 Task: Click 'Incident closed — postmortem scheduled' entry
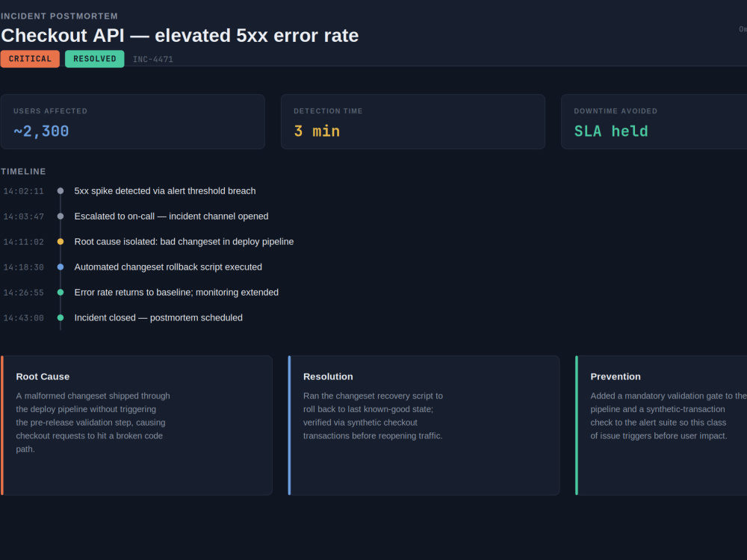pos(158,317)
